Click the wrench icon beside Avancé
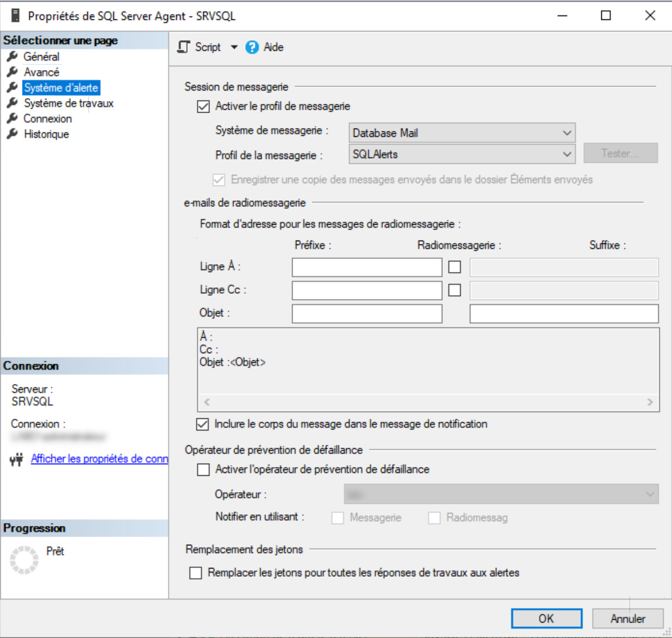This screenshot has height=638, width=672. 12,72
